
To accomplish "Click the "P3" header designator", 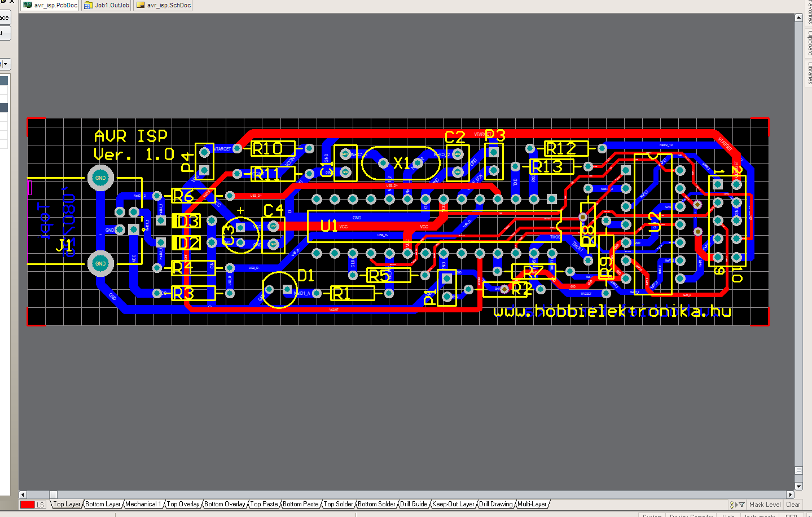I will (495, 135).
